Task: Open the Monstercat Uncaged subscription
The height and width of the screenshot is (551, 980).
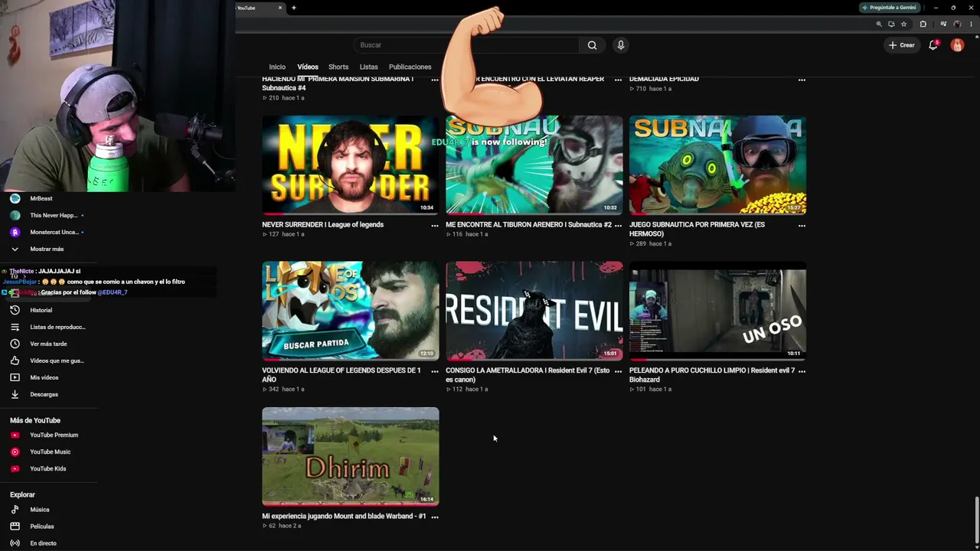Action: click(x=47, y=232)
